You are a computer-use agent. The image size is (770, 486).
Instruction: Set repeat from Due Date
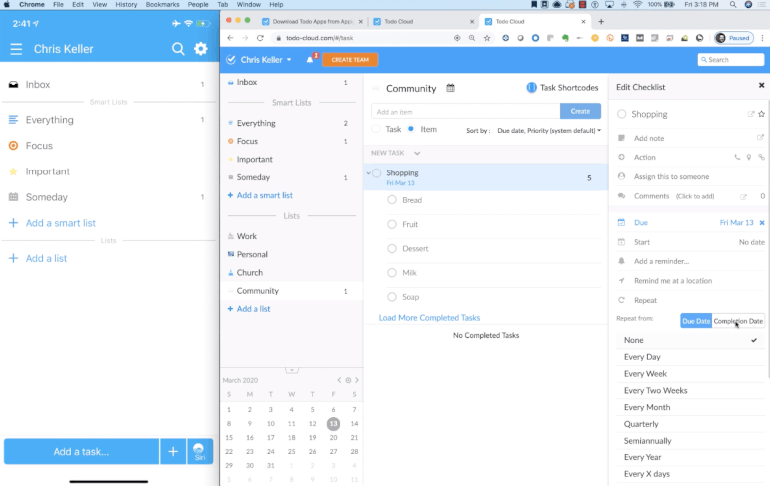click(696, 321)
